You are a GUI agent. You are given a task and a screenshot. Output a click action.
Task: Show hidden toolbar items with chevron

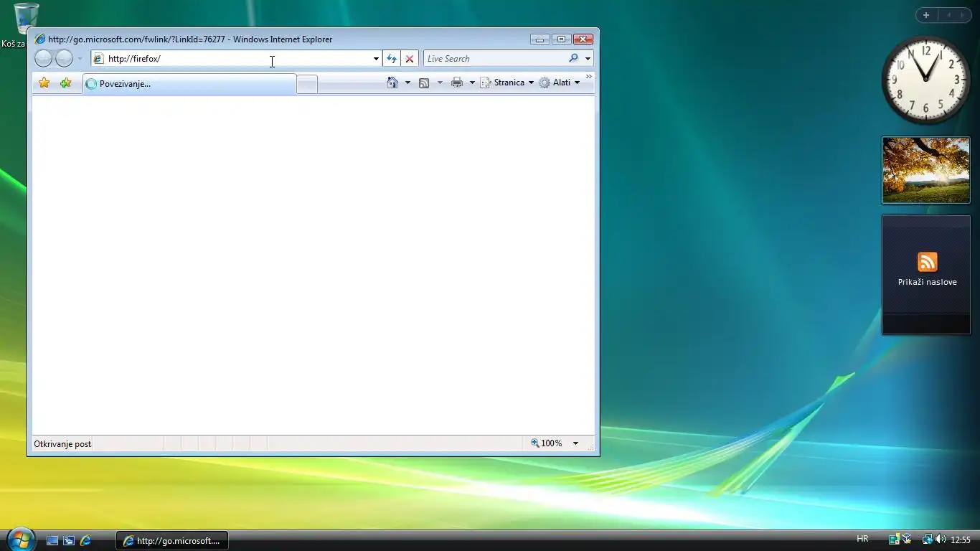pos(589,77)
